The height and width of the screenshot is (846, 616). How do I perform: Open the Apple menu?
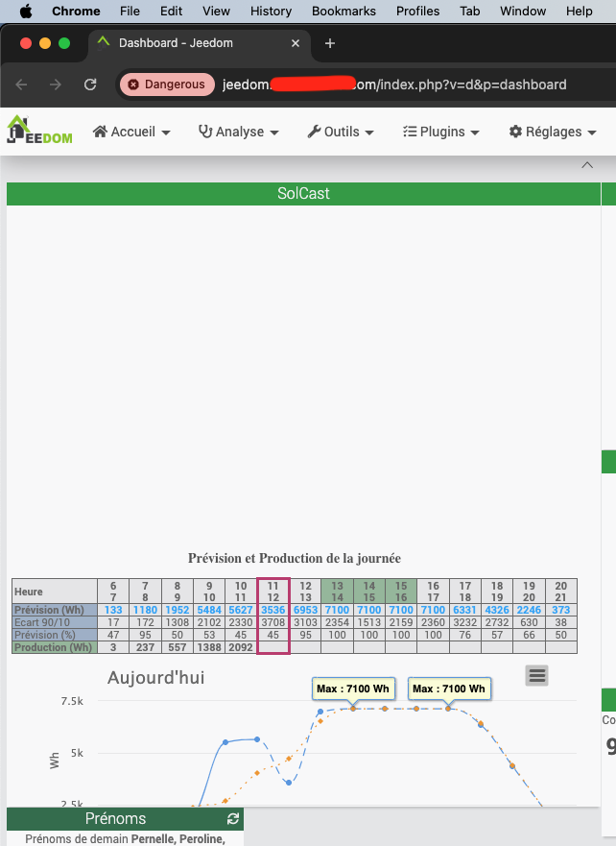[25, 11]
